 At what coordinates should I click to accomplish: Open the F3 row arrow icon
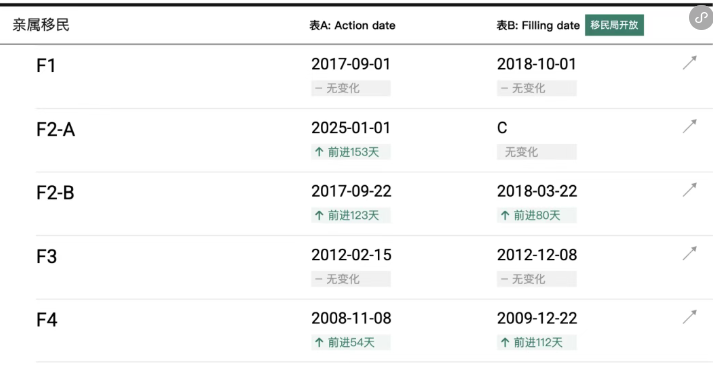point(689,254)
